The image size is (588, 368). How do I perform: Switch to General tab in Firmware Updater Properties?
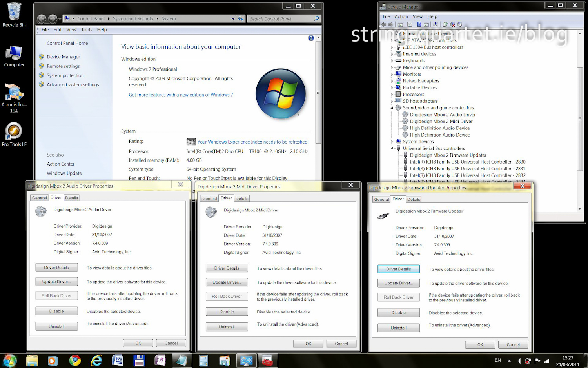click(381, 199)
